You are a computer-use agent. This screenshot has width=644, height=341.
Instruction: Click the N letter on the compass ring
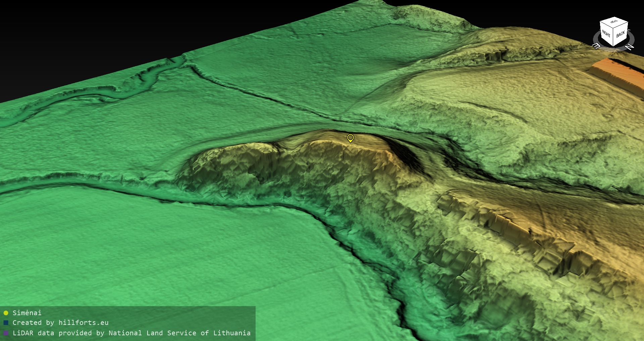pos(630,47)
